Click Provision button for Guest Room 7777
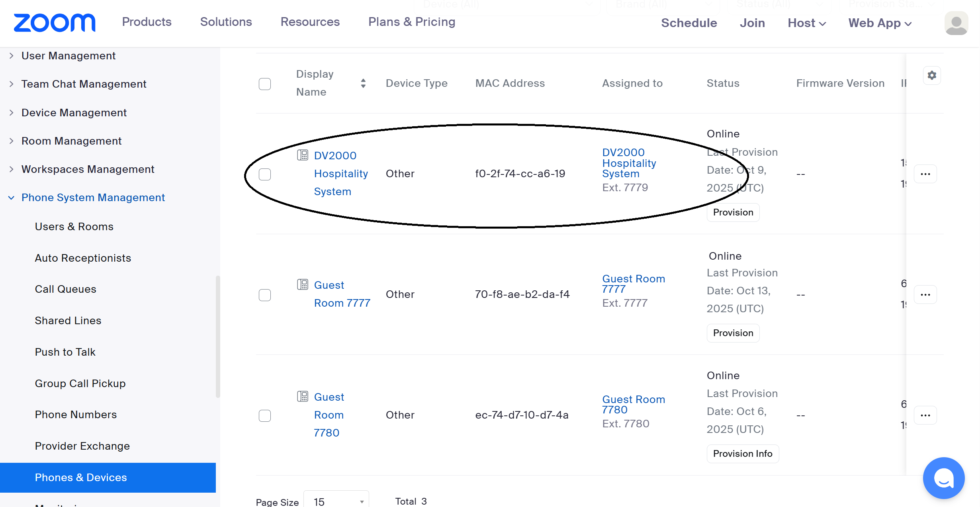 (x=733, y=333)
